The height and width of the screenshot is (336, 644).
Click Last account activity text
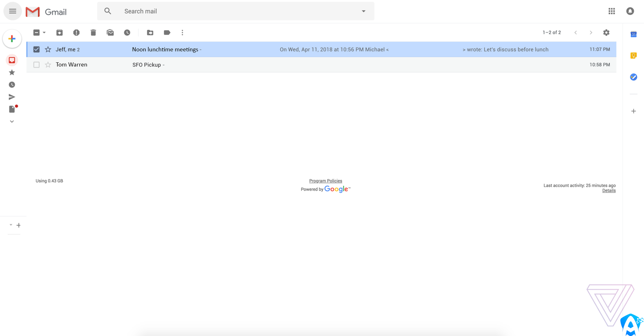coord(580,186)
